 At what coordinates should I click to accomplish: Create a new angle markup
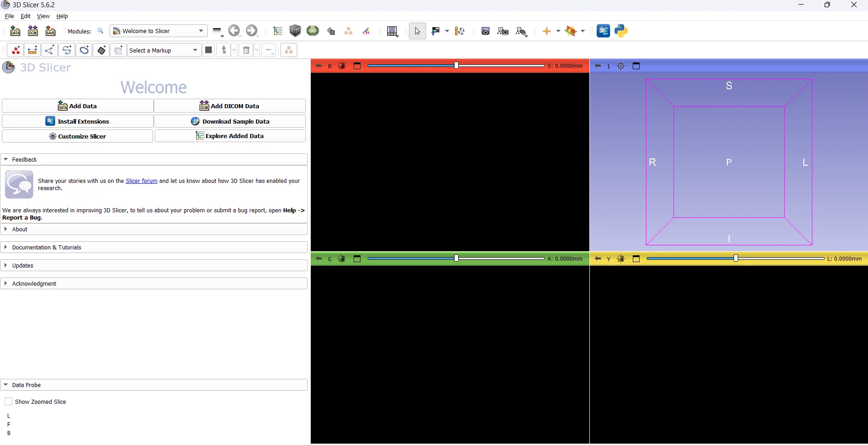50,50
